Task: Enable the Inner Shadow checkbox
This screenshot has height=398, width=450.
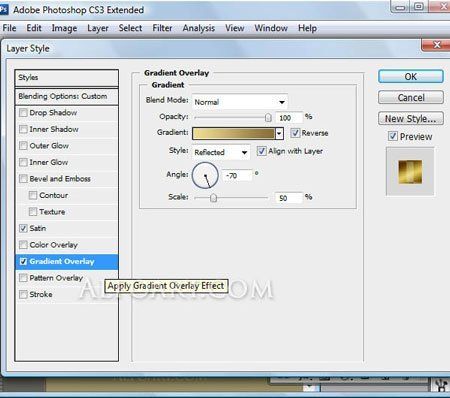Action: click(23, 129)
